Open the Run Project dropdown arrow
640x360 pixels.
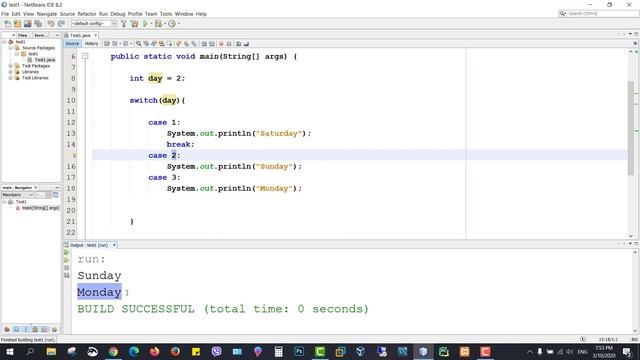(x=151, y=24)
